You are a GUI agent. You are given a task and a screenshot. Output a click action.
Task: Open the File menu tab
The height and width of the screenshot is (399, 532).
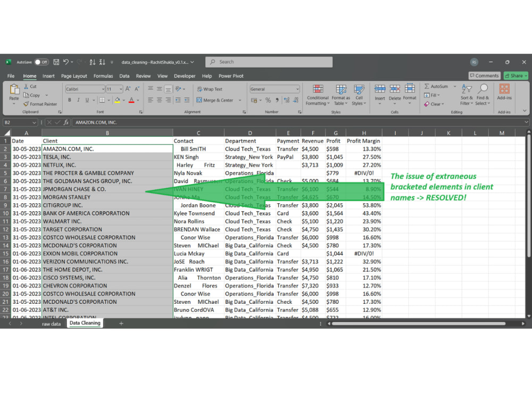11,76
